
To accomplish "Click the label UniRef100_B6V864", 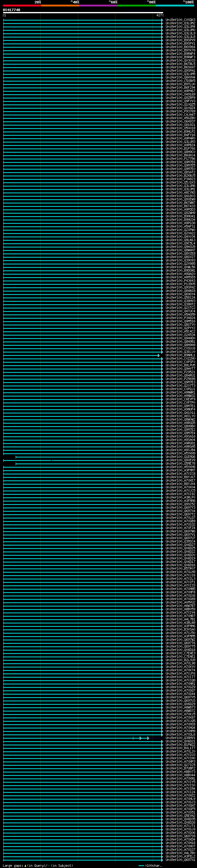I will [x=180, y=47].
